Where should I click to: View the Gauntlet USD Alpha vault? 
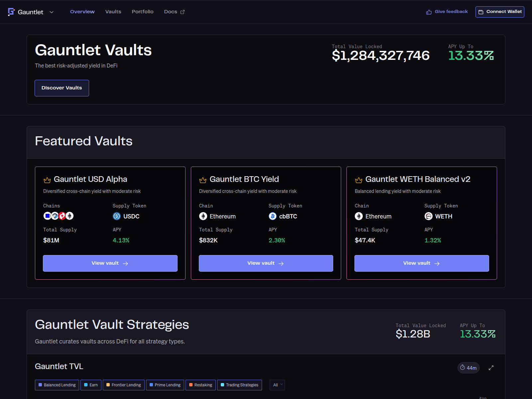tap(110, 263)
